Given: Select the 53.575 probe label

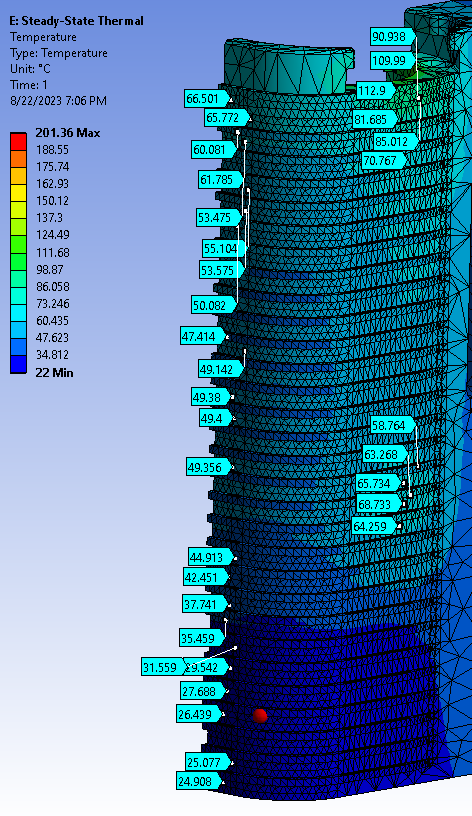Looking at the screenshot, I should (x=222, y=270).
